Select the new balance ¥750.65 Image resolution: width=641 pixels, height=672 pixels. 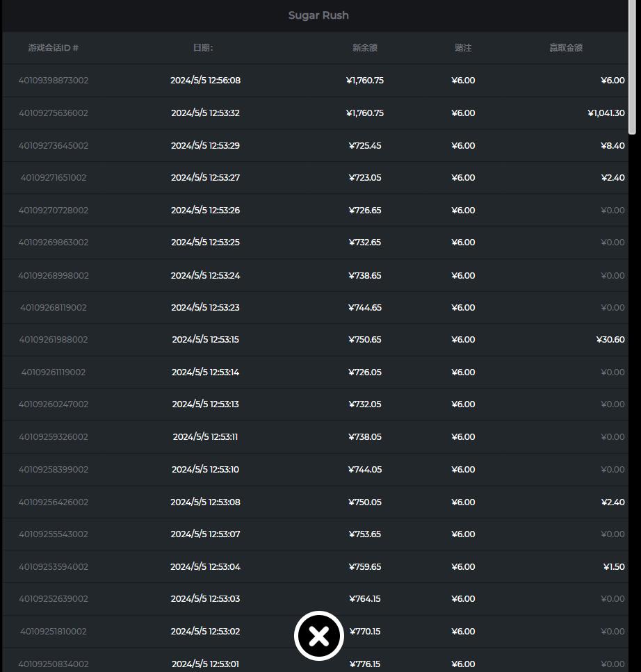tap(365, 339)
